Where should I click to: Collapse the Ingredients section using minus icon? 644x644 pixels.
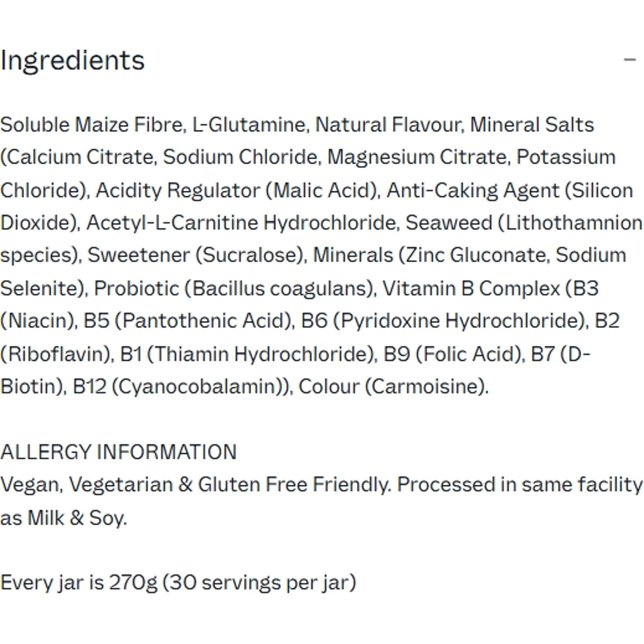[x=629, y=60]
